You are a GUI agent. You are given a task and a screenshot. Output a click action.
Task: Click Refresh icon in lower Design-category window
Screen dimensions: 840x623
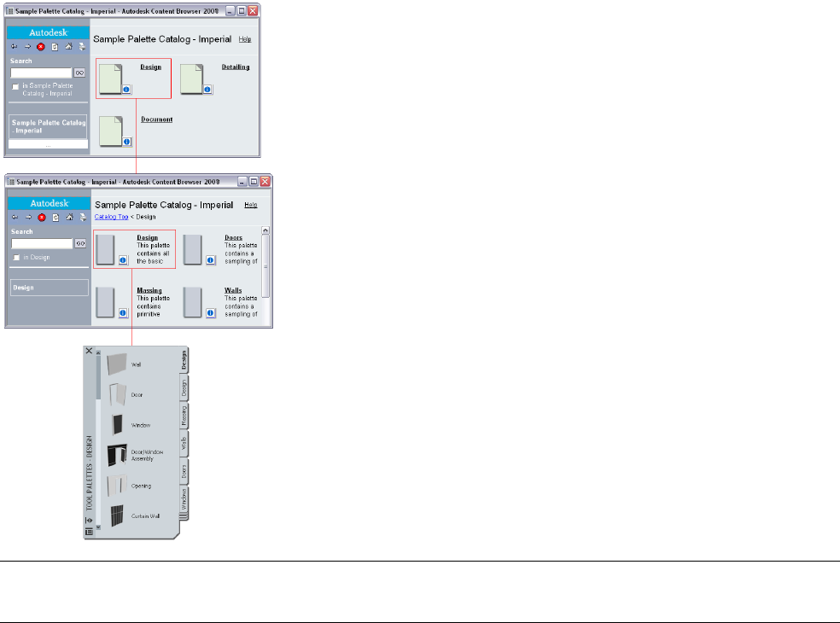click(55, 218)
